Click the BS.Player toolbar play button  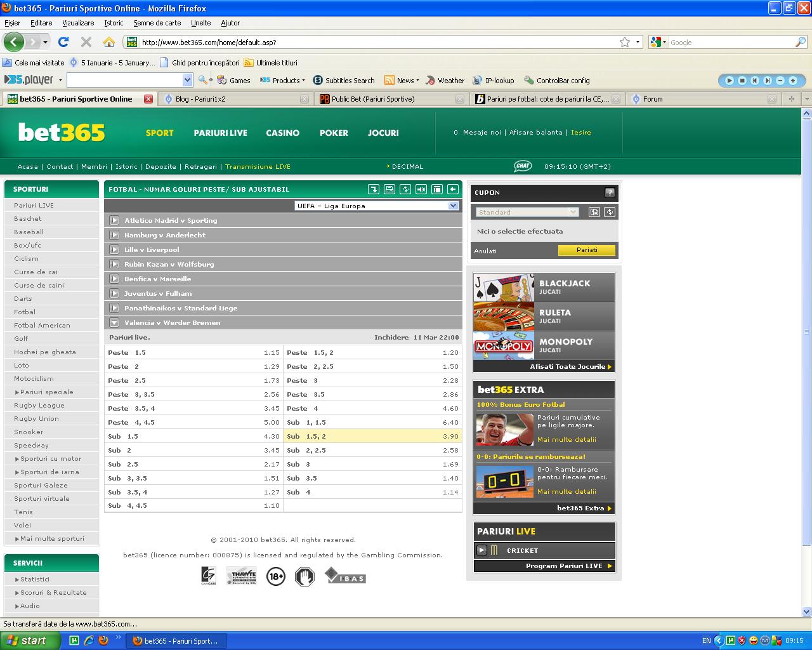(x=730, y=81)
